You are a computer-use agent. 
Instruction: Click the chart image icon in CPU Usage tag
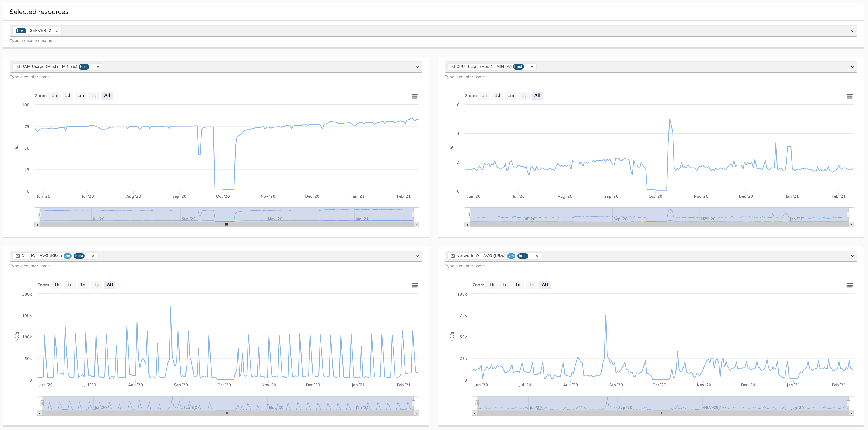point(453,67)
